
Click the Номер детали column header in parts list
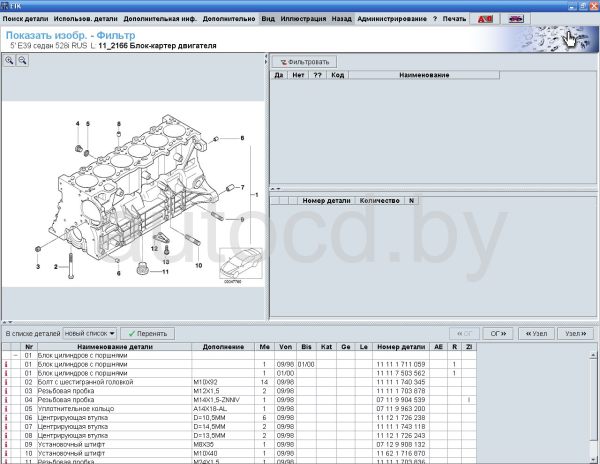point(401,347)
